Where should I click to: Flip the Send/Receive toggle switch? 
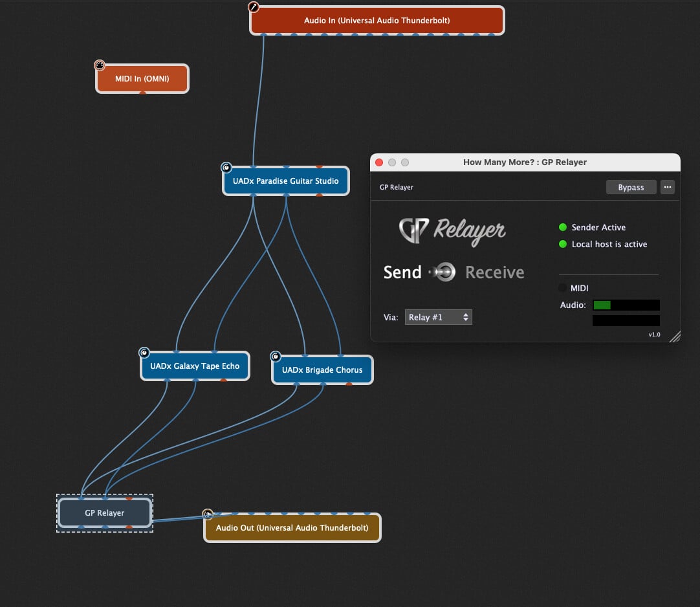(444, 272)
